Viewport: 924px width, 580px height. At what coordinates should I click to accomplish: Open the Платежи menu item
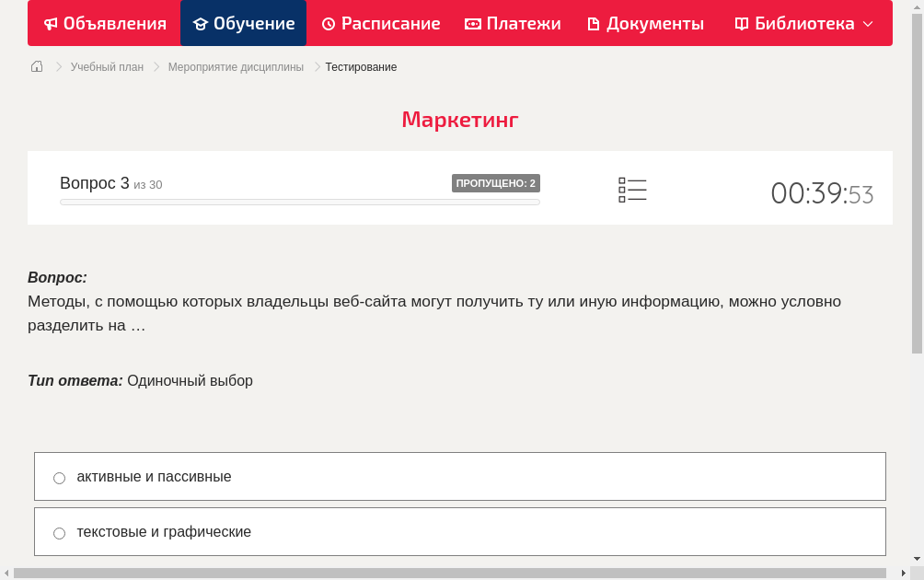click(513, 23)
